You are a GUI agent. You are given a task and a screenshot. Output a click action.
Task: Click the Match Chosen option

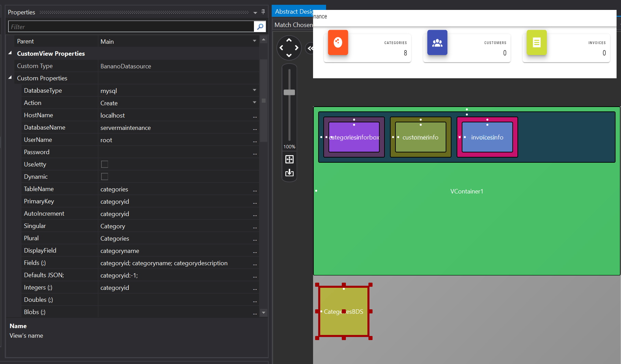pyautogui.click(x=293, y=25)
